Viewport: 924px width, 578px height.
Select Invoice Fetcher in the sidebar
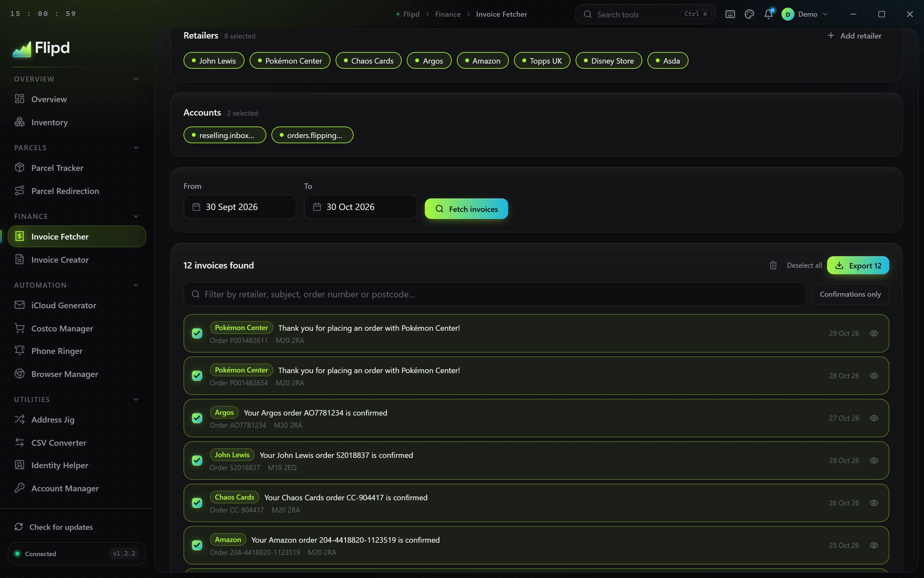tap(77, 236)
